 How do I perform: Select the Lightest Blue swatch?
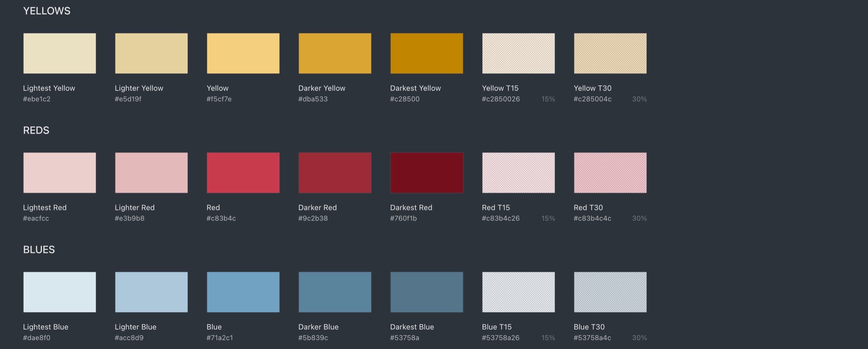(60, 292)
